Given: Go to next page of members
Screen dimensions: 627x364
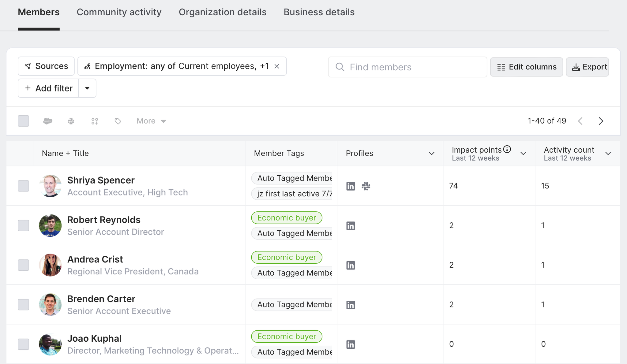Looking at the screenshot, I should (601, 121).
